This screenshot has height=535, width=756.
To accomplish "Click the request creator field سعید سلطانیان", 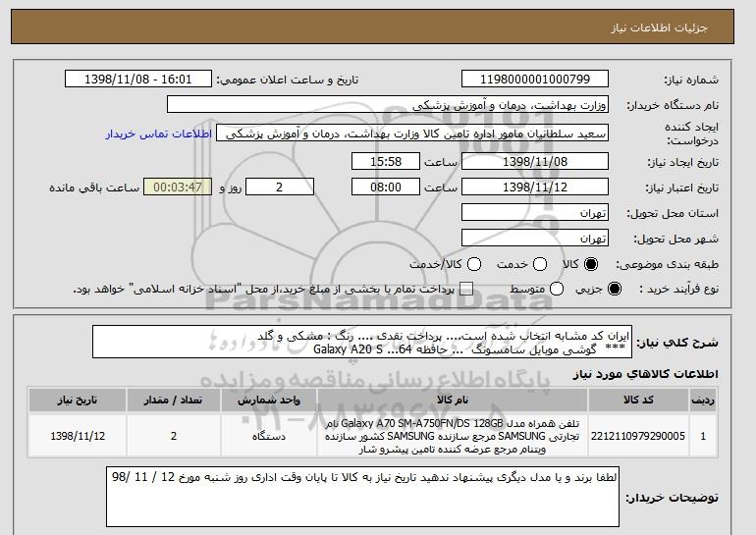I will (x=412, y=134).
